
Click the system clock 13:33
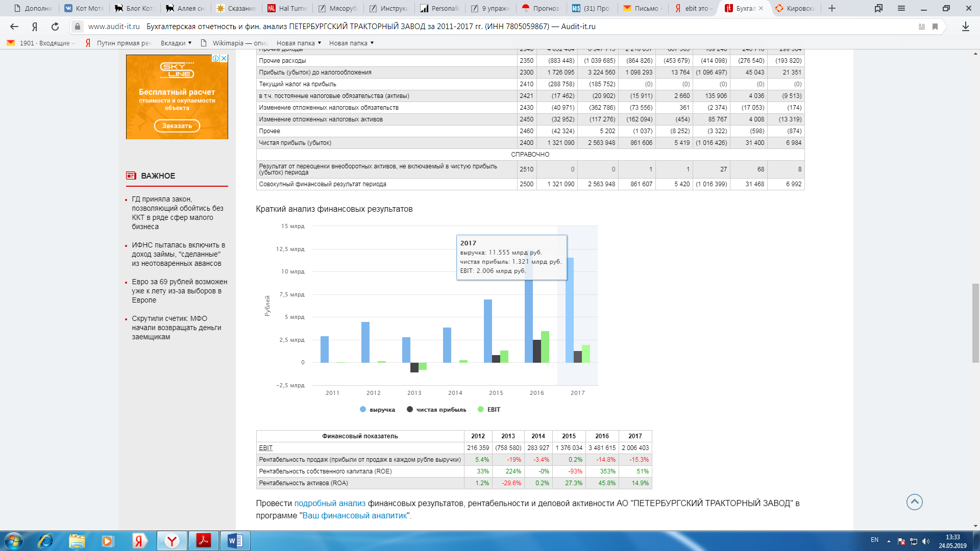(952, 537)
